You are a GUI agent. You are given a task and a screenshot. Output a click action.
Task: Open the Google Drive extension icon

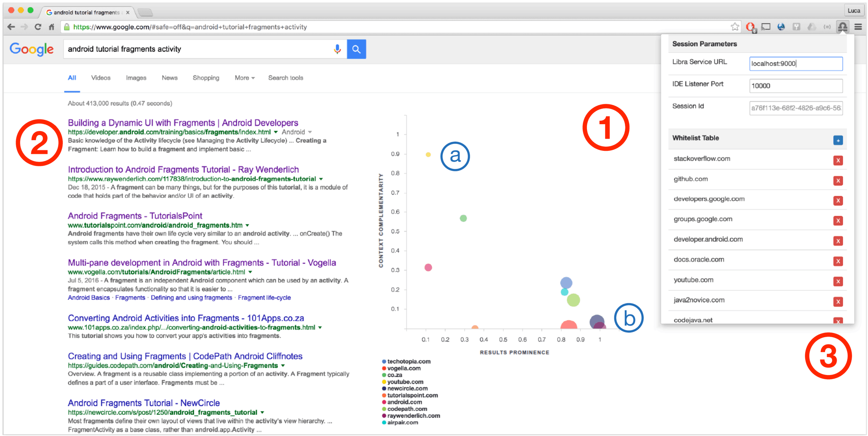[812, 27]
